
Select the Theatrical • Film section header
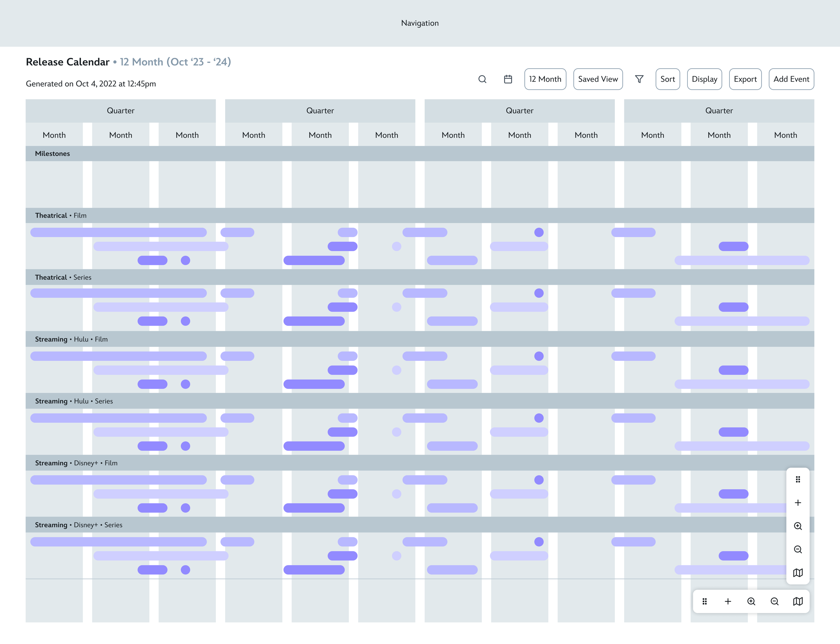420,216
